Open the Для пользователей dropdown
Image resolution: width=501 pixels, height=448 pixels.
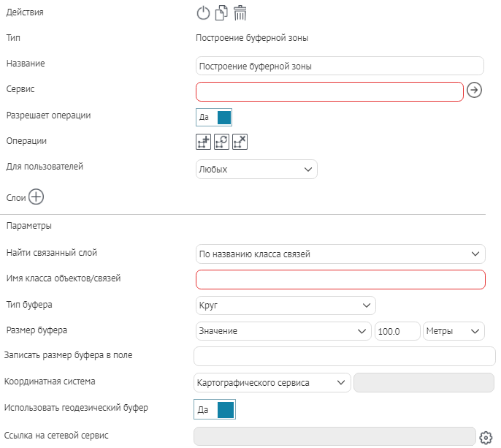[256, 170]
